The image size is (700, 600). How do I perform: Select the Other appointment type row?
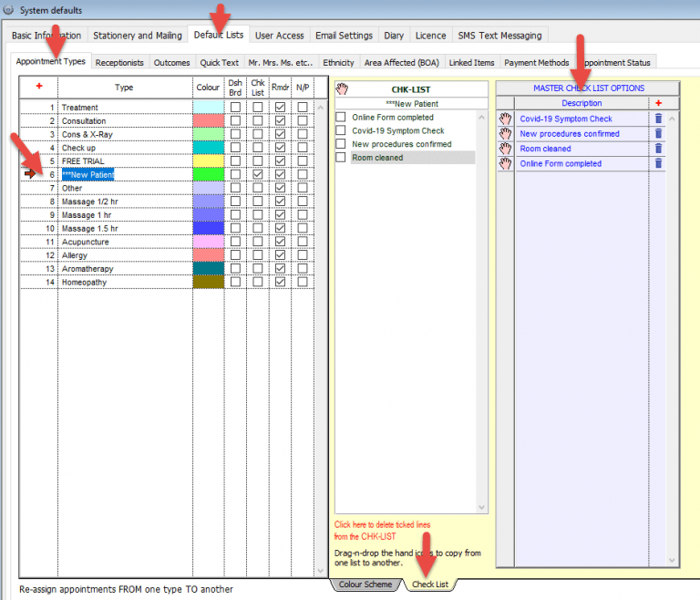coord(125,188)
